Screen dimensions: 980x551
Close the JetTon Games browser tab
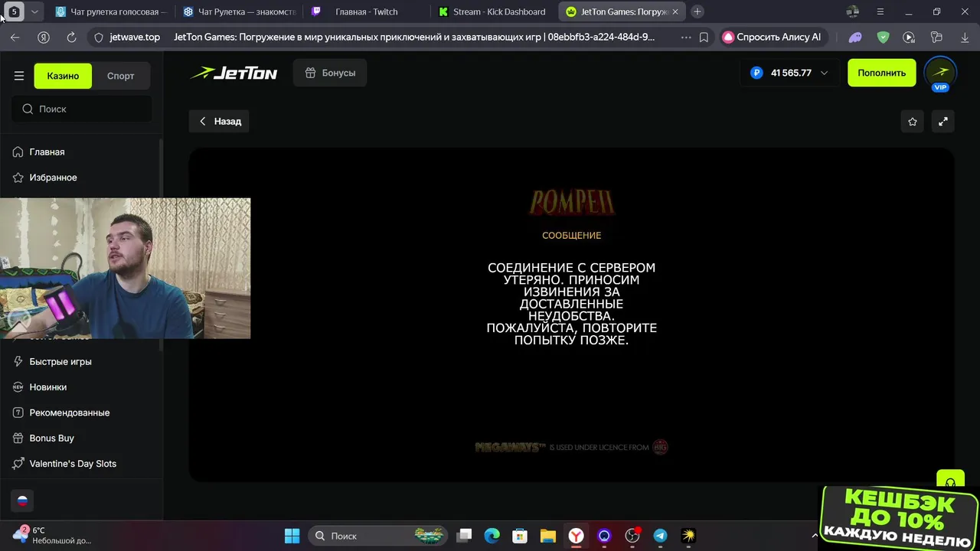pyautogui.click(x=675, y=11)
